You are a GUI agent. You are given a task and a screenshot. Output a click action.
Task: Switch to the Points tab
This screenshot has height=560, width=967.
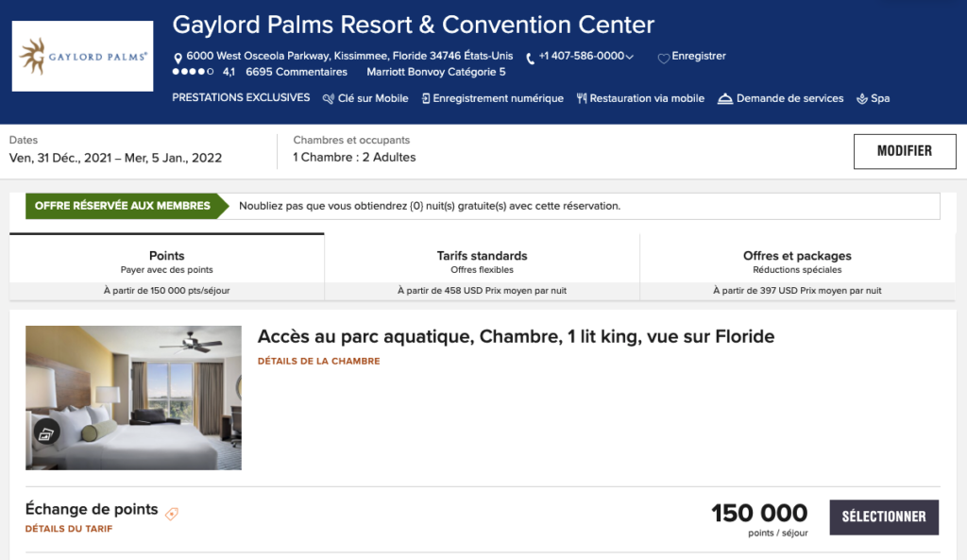(x=167, y=262)
